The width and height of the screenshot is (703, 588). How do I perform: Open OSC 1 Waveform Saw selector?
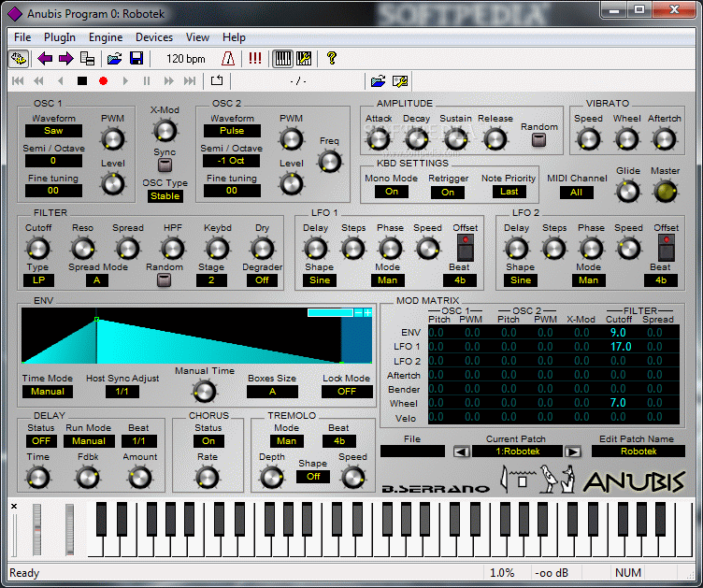coord(53,131)
